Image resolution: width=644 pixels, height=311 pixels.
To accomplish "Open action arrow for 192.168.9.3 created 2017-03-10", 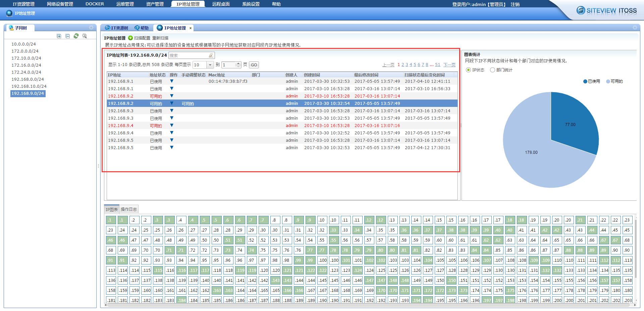I will click(x=172, y=111).
